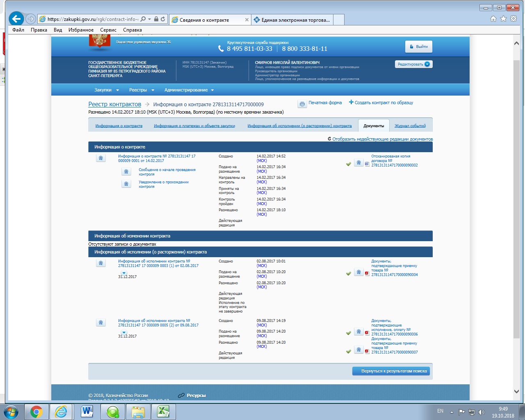Screen dimensions: 525x420
Task: Open the PDF icon for document 27813131147170000090004
Action: [367, 273]
